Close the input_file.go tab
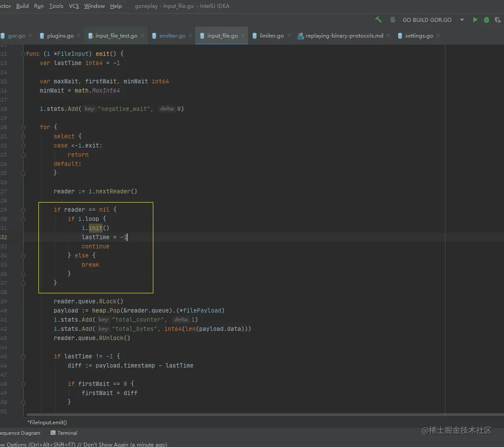504x447 pixels. tap(243, 35)
